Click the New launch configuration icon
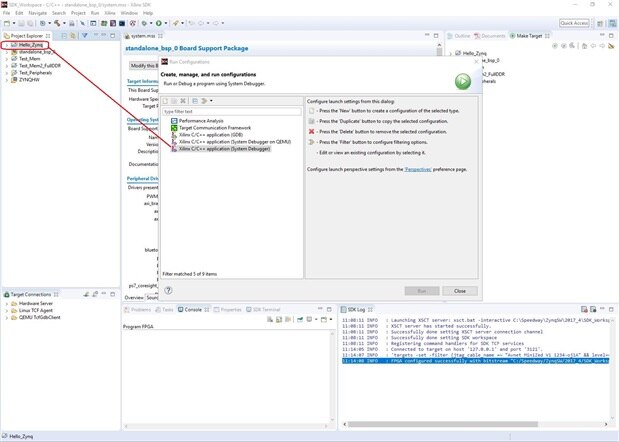Screen dimensions: 619x442 point(166,101)
